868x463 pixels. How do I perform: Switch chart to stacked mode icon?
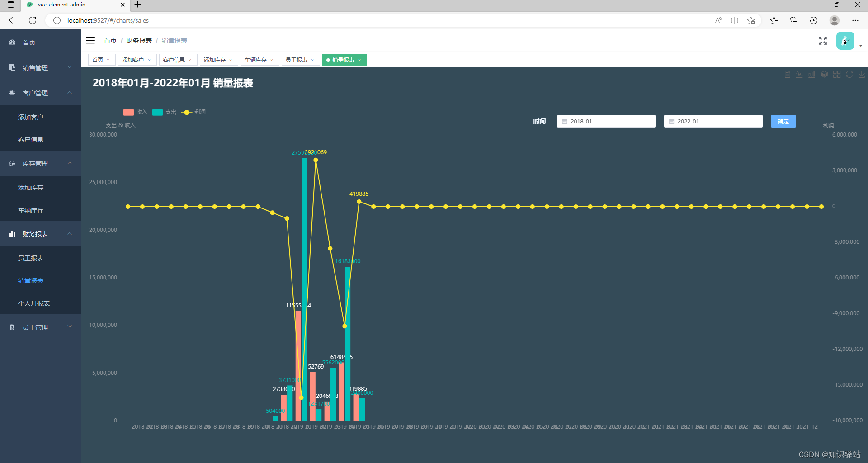(x=824, y=74)
